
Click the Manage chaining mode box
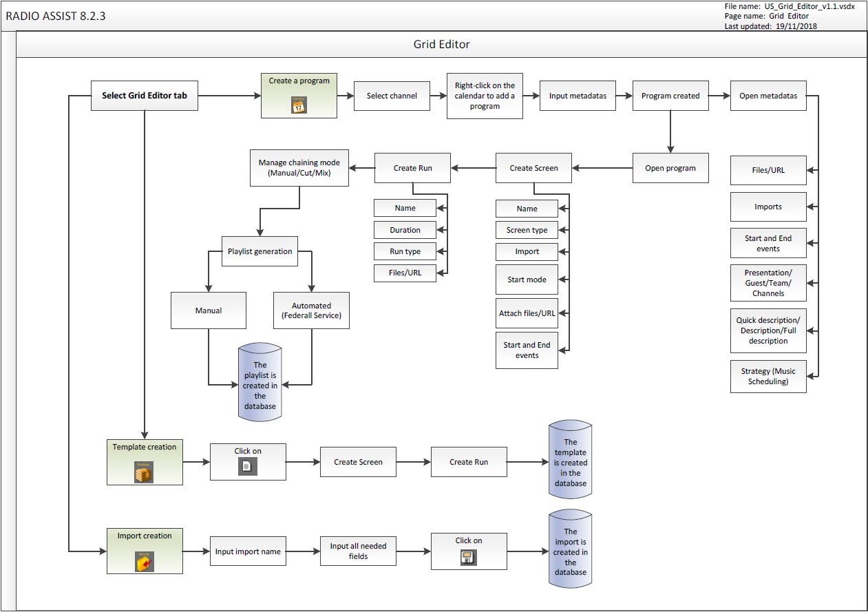[x=299, y=168]
